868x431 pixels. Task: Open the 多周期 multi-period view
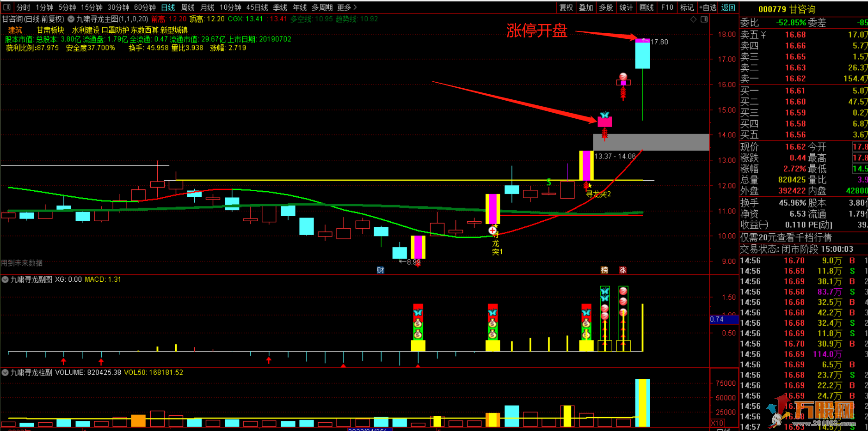(x=322, y=7)
